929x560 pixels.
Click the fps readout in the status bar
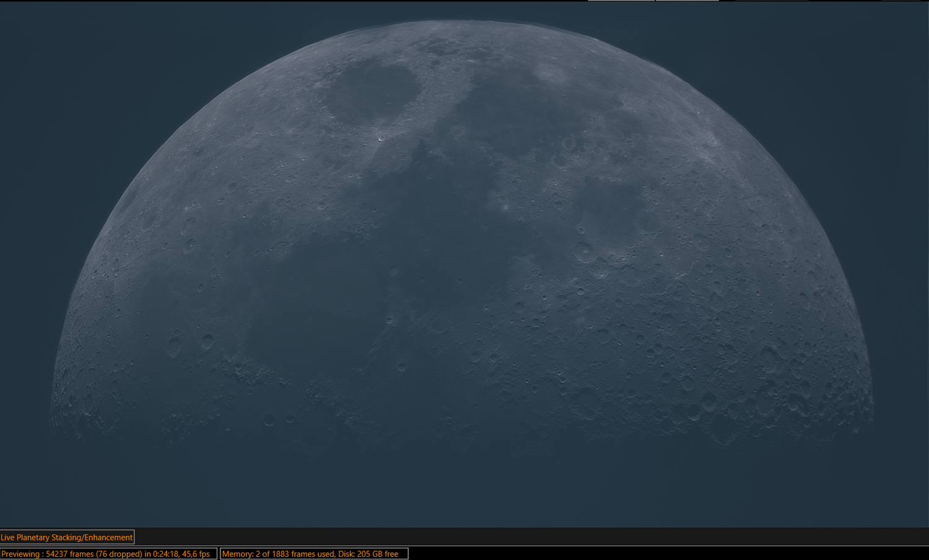[196, 554]
